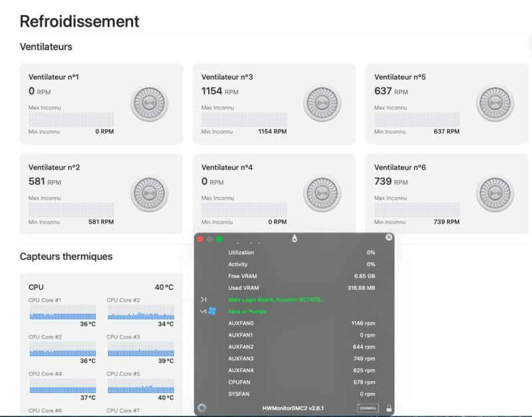Click the CPU Core #5 temperature graph
The height and width of the screenshot is (417, 532).
(141, 386)
